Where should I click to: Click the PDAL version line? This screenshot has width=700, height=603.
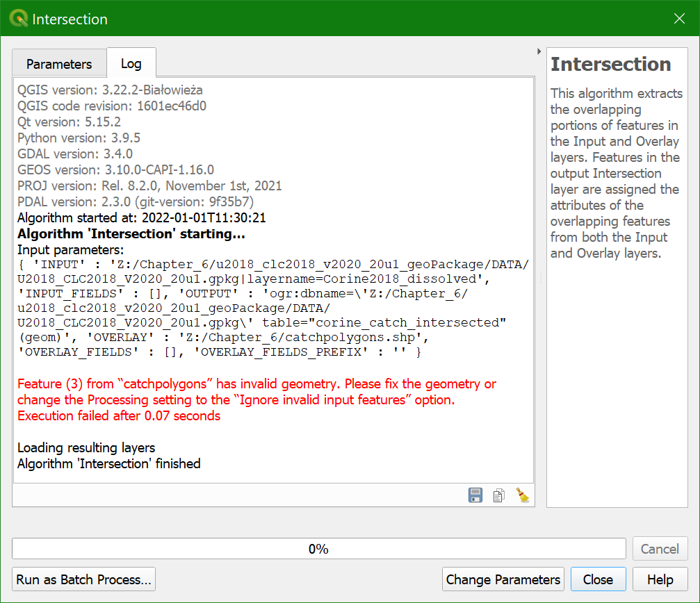pyautogui.click(x=136, y=201)
